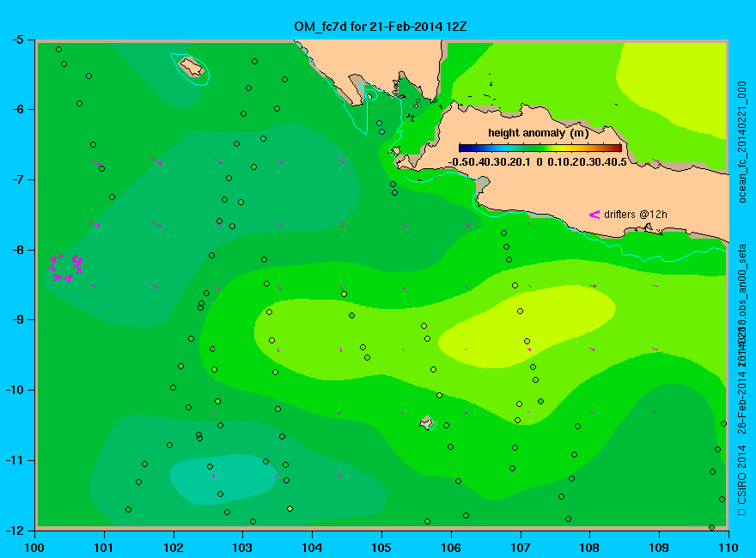This screenshot has width=756, height=558.
Task: Click the x-axis label 109
Action: click(x=659, y=548)
